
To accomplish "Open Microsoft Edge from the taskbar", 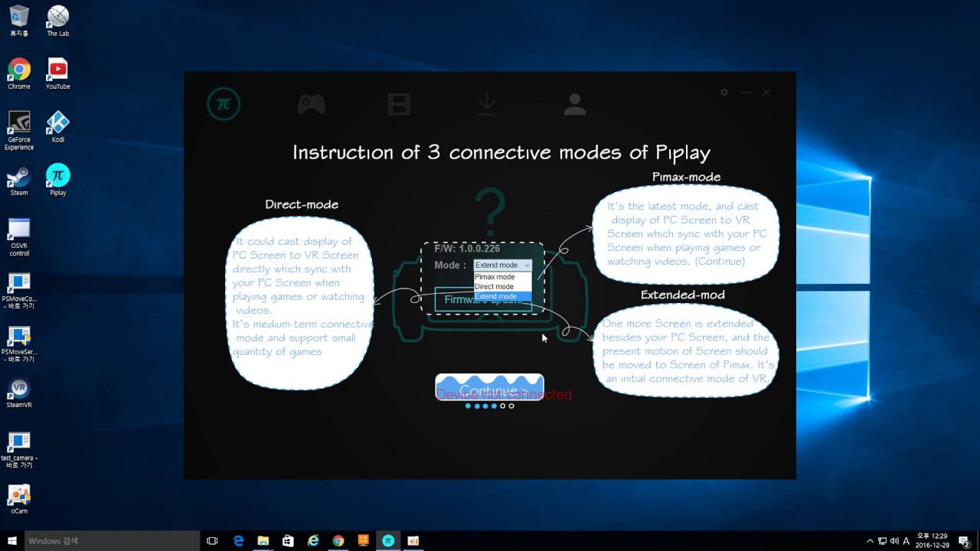I will pos(238,541).
